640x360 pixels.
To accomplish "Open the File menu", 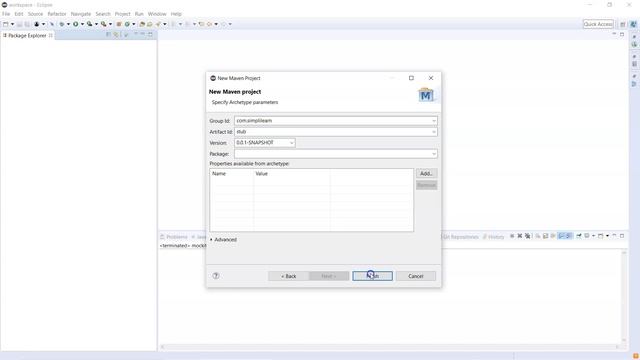I will tap(6, 14).
